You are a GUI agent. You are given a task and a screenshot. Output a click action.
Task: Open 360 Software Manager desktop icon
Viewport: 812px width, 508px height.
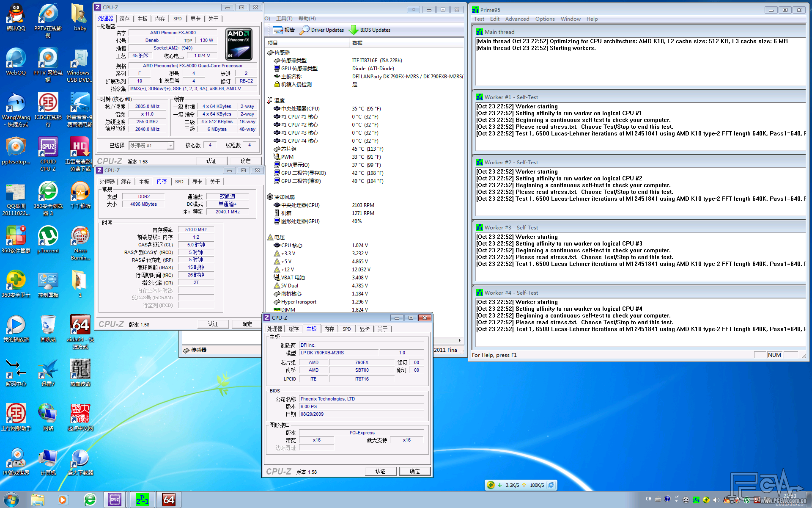pyautogui.click(x=16, y=240)
